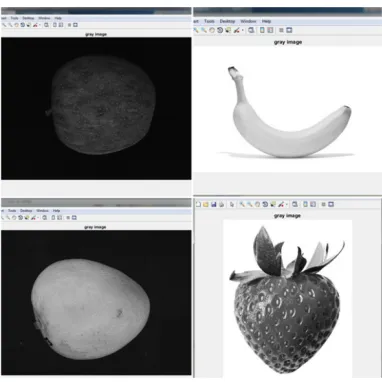Show plot tools in apple window
Viewport: 382px width, 382px height.
click(x=75, y=25)
